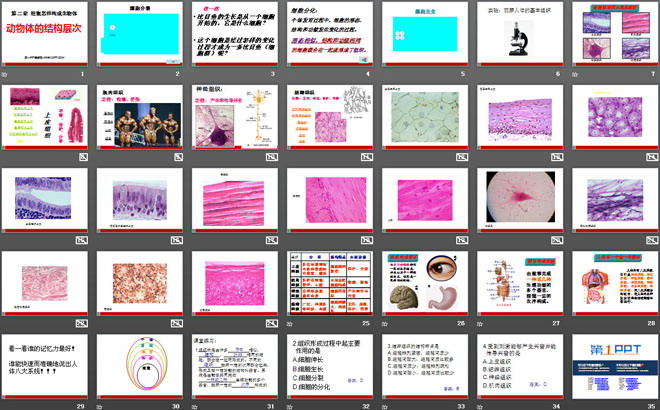Choose slide 20 with the circular neuron micrograph
The width and height of the screenshot is (660, 410).
(518, 196)
